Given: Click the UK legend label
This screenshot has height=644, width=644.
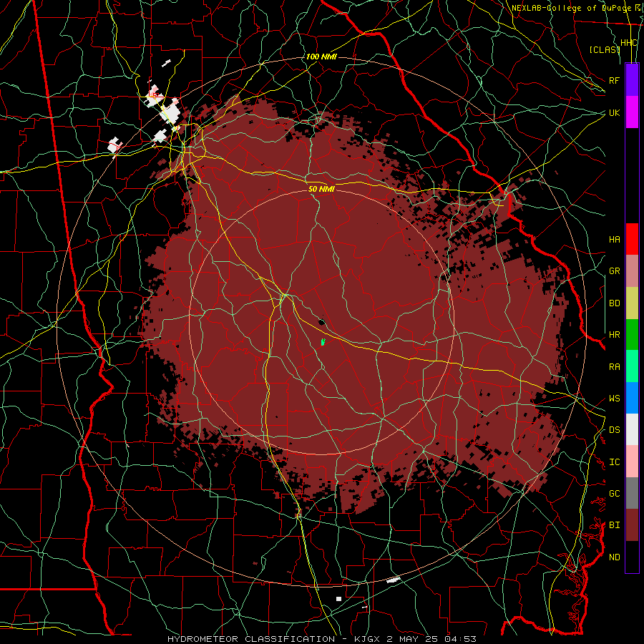Looking at the screenshot, I should coord(614,112).
